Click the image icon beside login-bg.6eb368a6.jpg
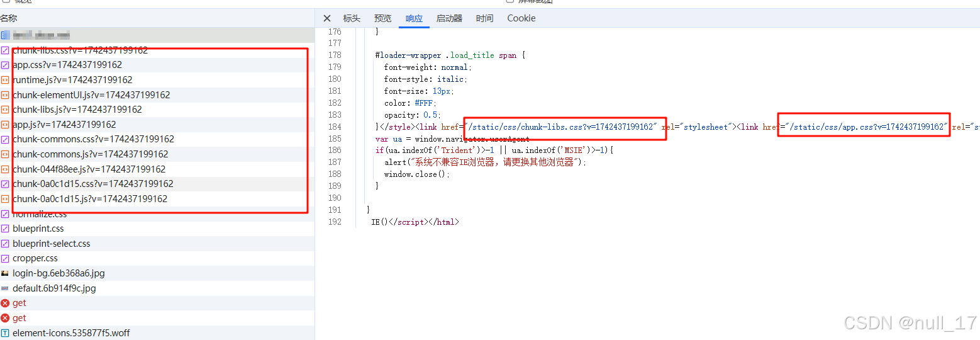The width and height of the screenshot is (980, 340). tap(5, 273)
